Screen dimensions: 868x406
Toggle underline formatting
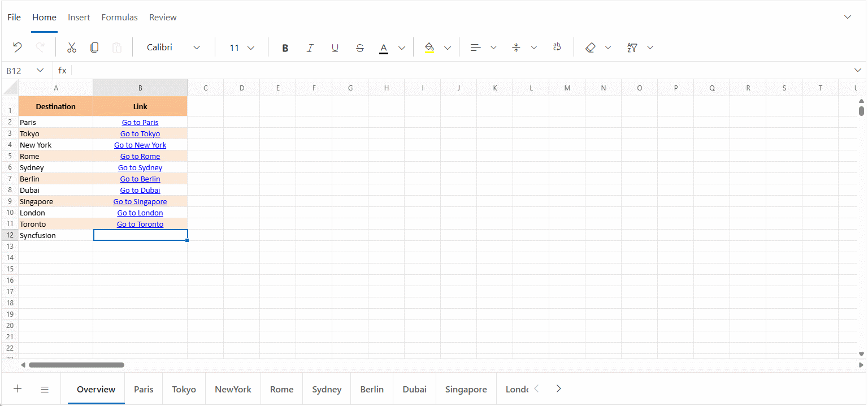point(335,47)
